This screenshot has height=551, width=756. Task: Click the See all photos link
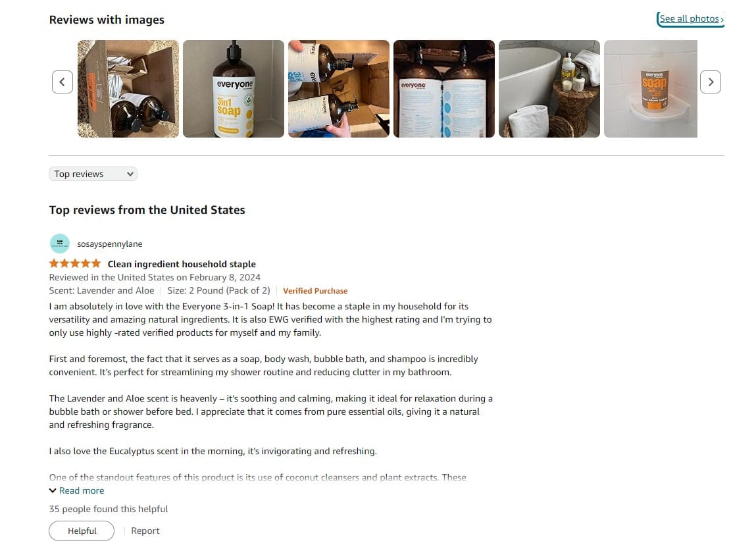[x=691, y=19]
